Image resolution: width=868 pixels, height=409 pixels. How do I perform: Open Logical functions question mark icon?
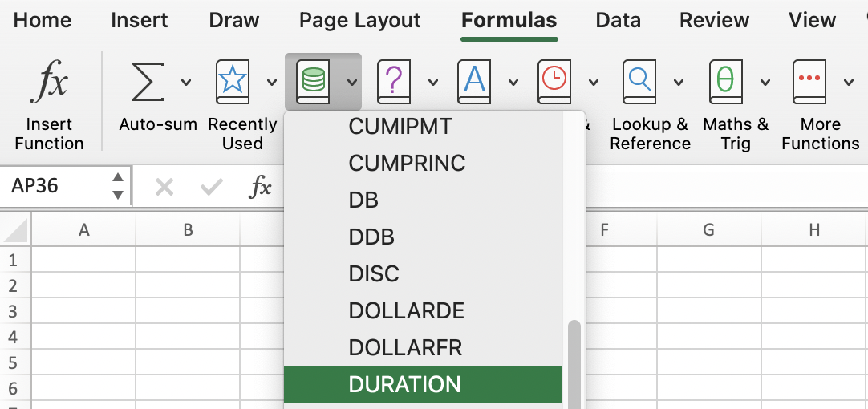[394, 82]
